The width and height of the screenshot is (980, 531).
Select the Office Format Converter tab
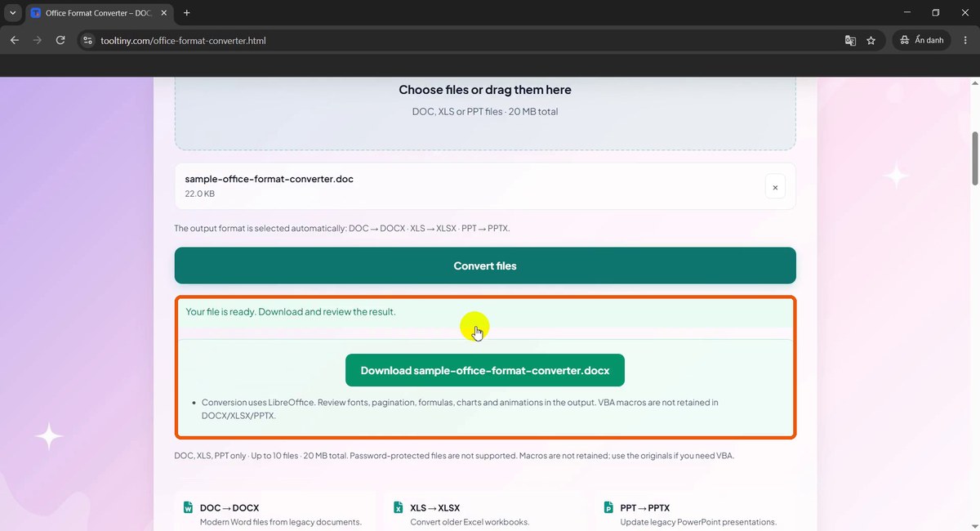pyautogui.click(x=98, y=13)
